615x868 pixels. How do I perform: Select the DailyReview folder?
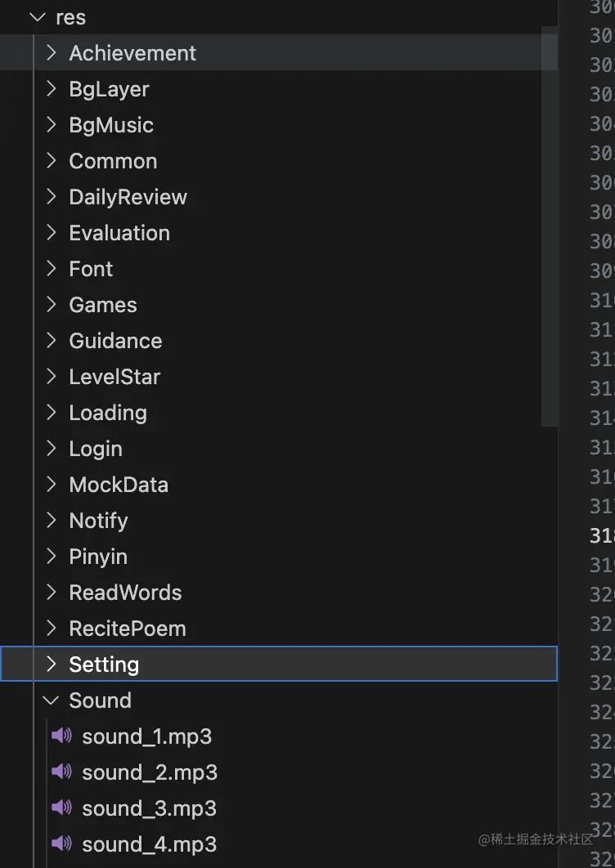coord(128,196)
